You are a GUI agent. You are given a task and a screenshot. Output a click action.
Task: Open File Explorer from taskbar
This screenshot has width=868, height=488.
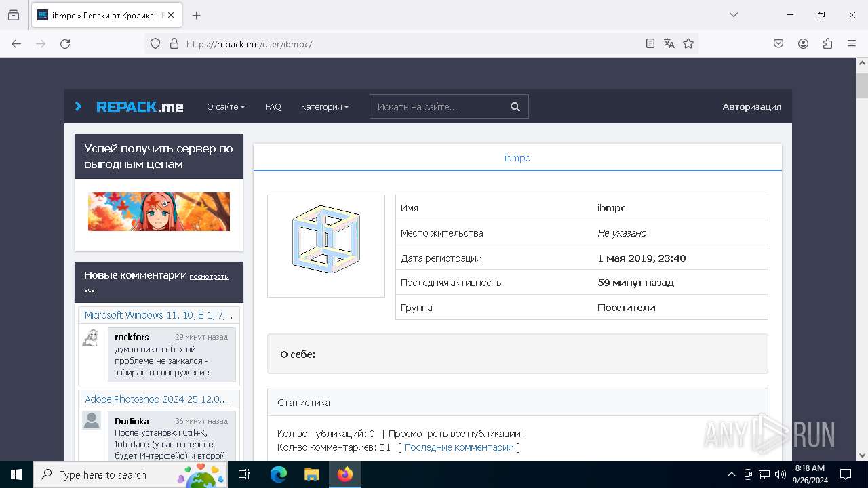click(x=311, y=474)
